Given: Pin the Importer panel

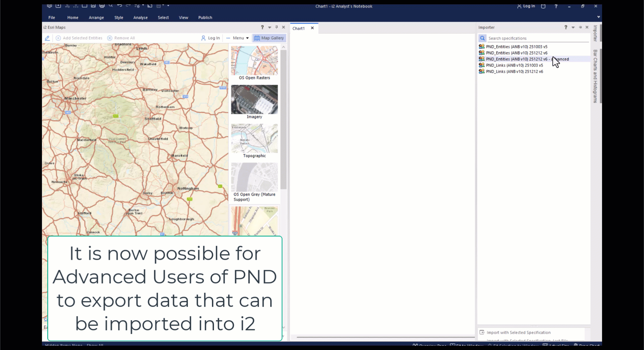Looking at the screenshot, I should 580,27.
